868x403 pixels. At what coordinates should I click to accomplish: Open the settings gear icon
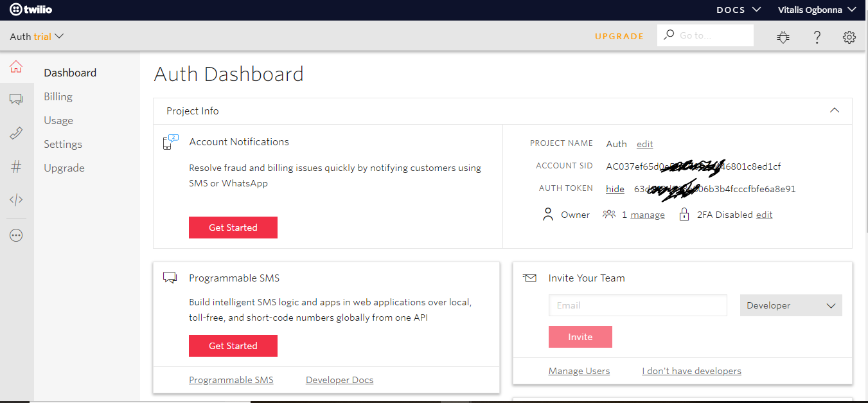849,37
